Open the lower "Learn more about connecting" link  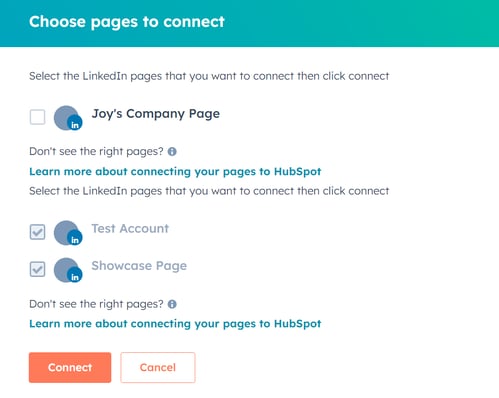point(175,324)
